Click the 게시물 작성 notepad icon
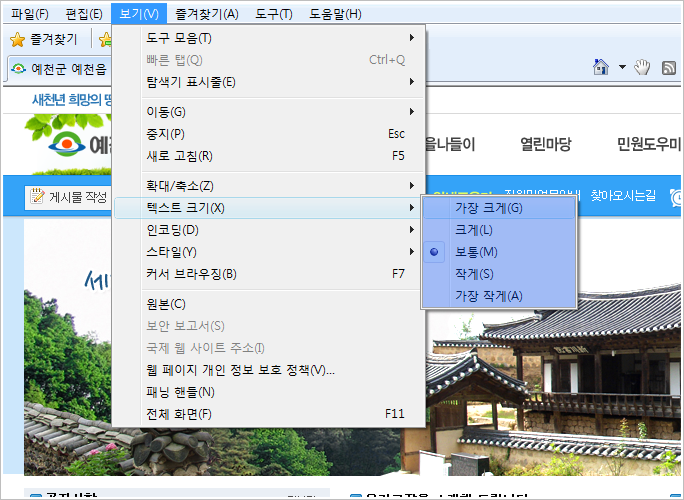The height and width of the screenshot is (500, 684). pyautogui.click(x=37, y=197)
